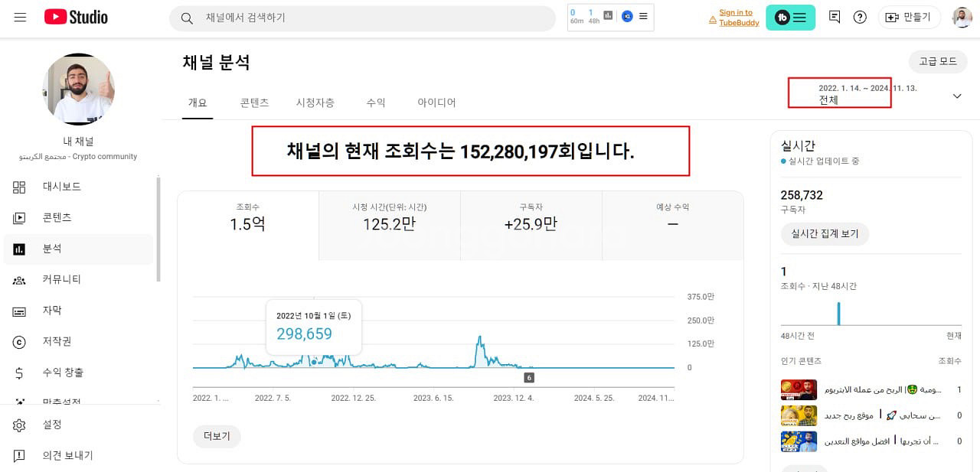This screenshot has height=472, width=980.
Task: Open the first top content thumbnail
Action: click(799, 390)
